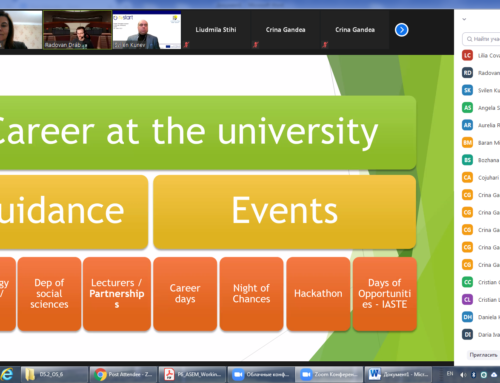
Task: Click the EN language indicator in the tray
Action: (x=450, y=374)
